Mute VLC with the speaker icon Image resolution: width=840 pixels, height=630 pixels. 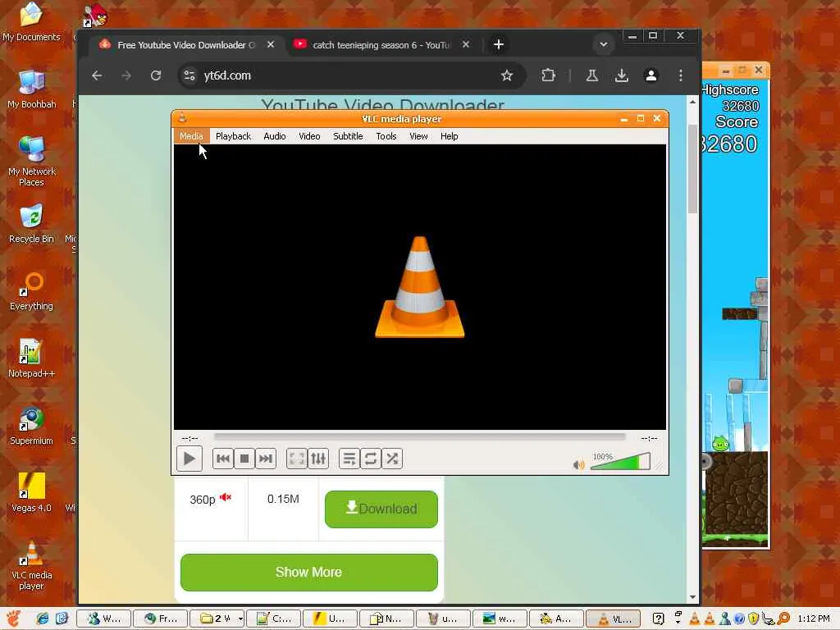(578, 464)
